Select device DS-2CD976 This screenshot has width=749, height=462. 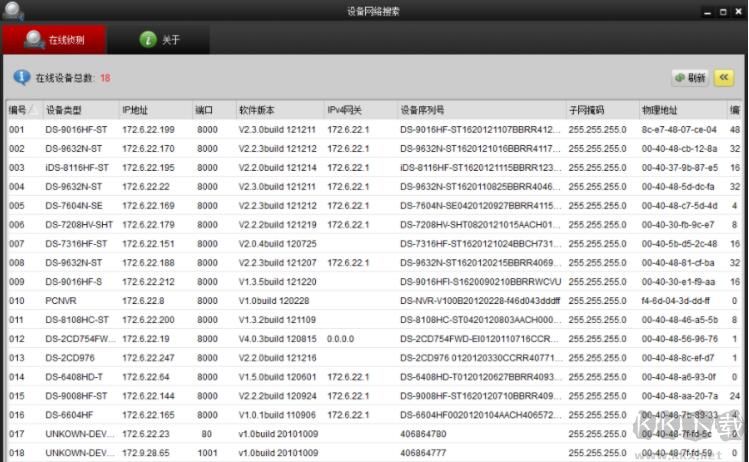(70, 358)
